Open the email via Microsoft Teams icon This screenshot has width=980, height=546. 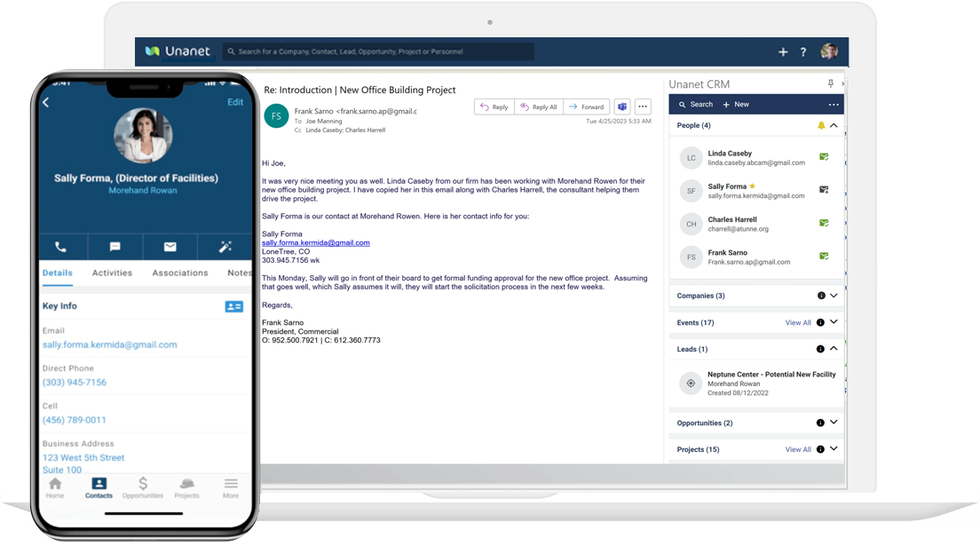[x=620, y=106]
